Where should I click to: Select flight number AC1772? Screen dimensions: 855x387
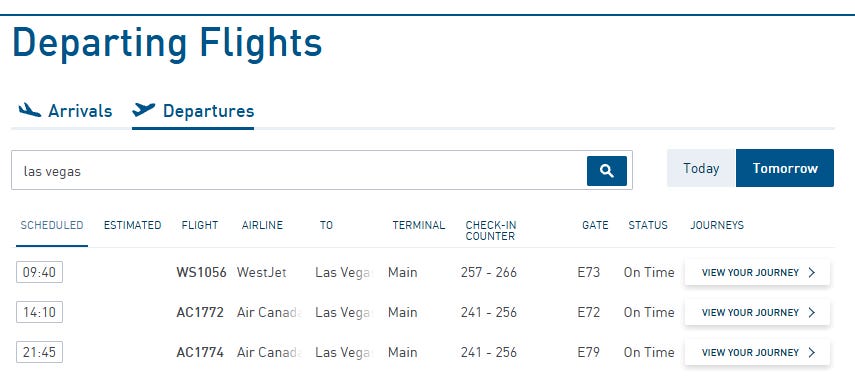200,312
